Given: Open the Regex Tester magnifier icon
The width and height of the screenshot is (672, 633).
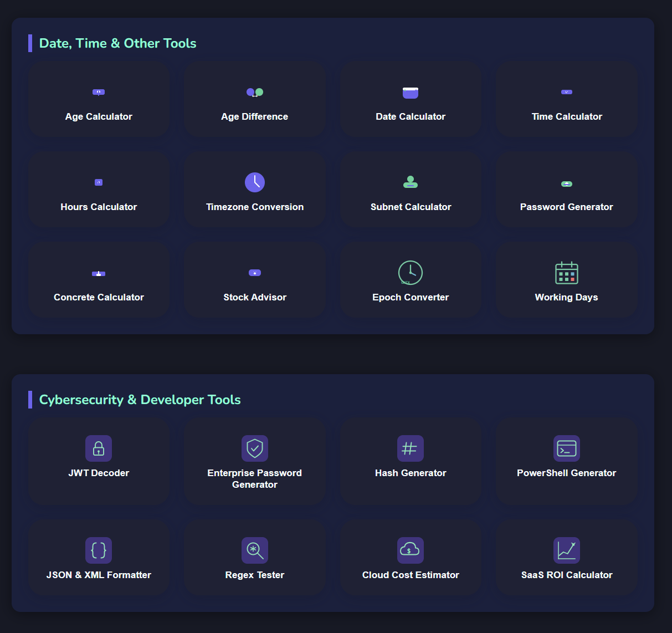Looking at the screenshot, I should 254,550.
